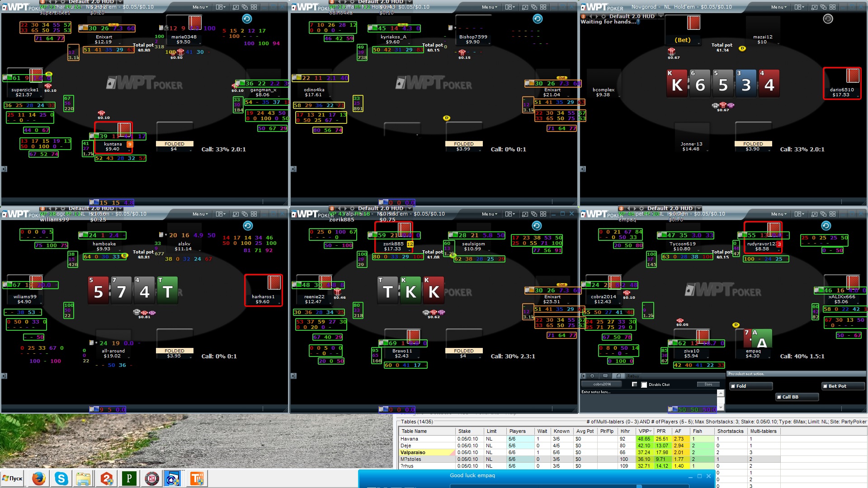Viewport: 868px width, 488px height.
Task: Open the Menu dropdown on the hamboake table
Action: pos(200,214)
